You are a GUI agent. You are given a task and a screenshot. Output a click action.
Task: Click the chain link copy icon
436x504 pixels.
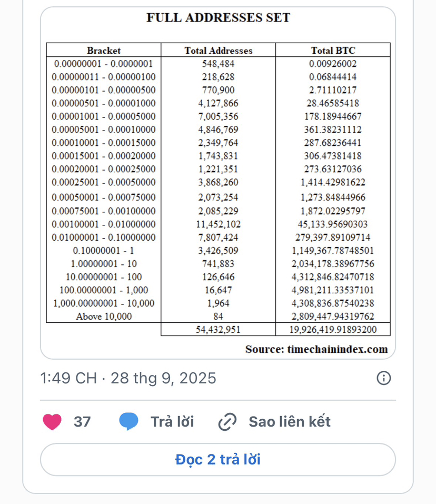[x=227, y=422]
